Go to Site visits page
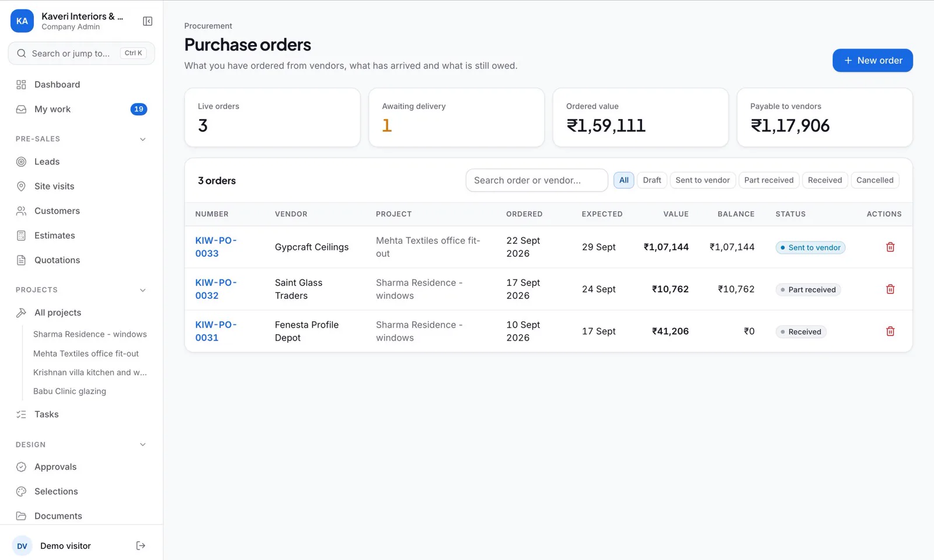 point(81,186)
